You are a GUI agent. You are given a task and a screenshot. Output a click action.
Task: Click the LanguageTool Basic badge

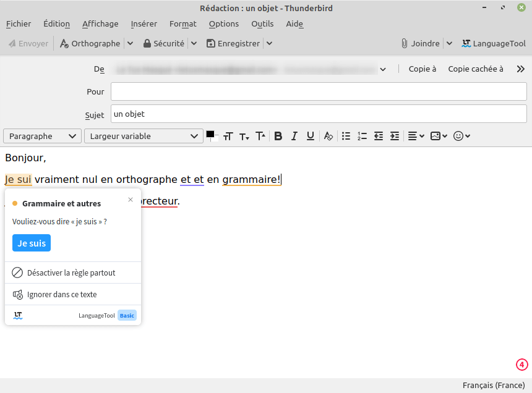(127, 315)
